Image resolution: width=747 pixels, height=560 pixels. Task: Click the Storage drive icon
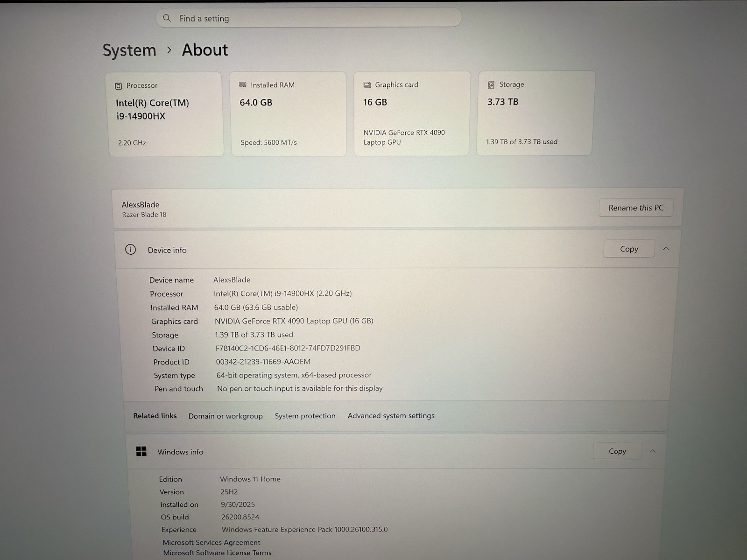click(491, 84)
